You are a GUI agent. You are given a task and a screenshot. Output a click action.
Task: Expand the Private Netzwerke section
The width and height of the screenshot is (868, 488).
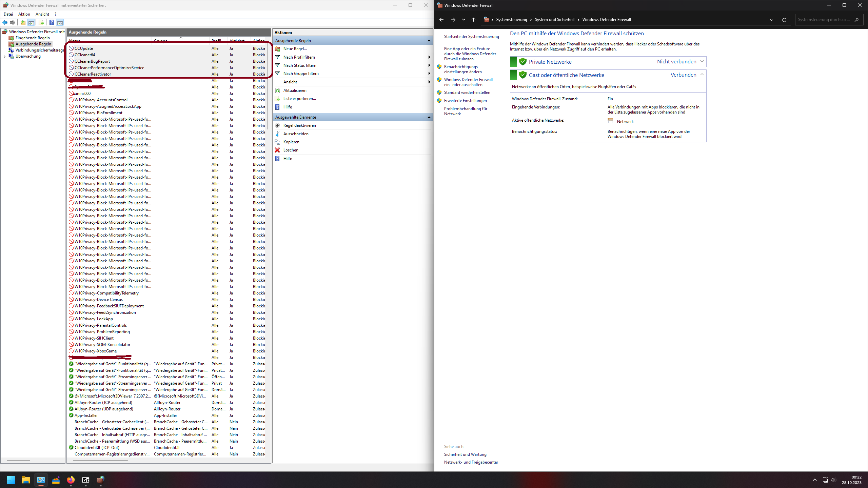[x=702, y=61]
